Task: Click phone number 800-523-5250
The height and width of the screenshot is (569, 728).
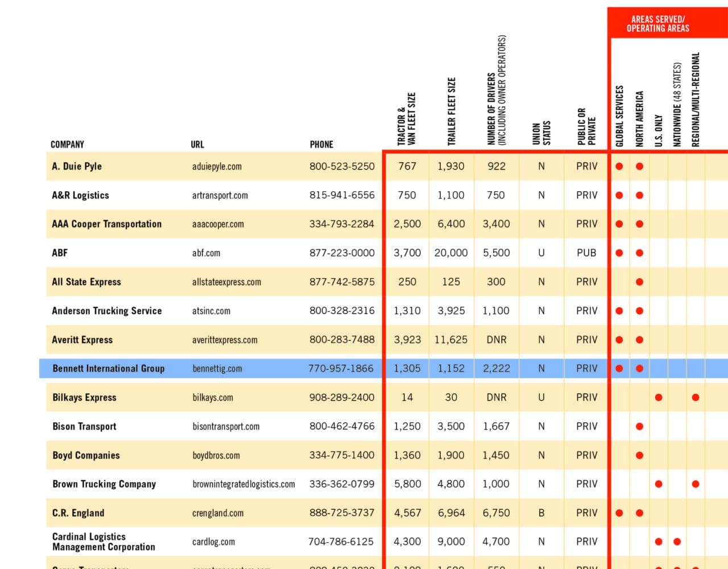Action: (x=342, y=166)
